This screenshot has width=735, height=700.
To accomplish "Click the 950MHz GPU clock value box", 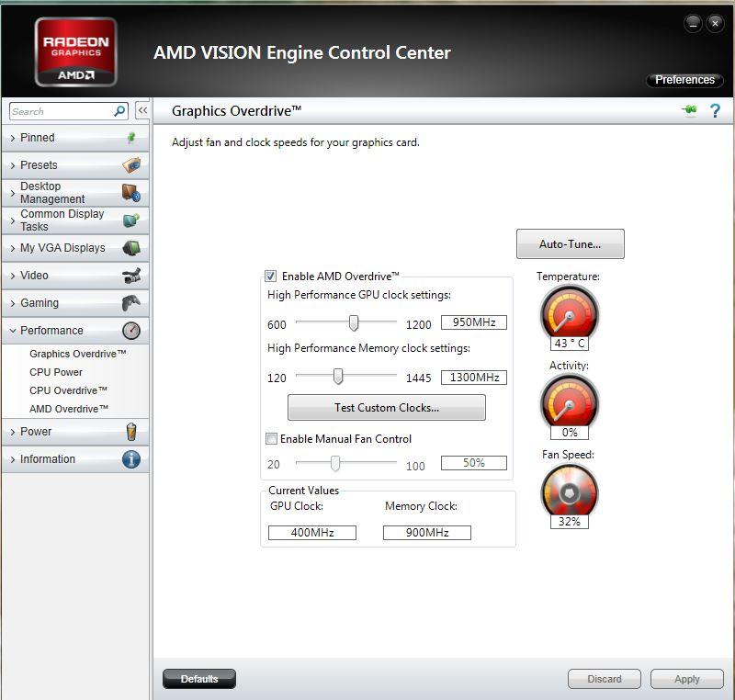I will tap(474, 322).
